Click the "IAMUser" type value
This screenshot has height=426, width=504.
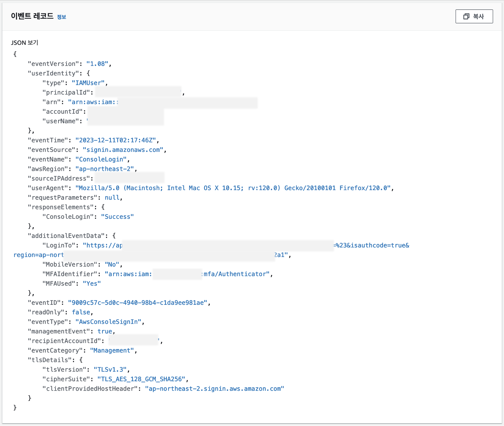click(x=88, y=83)
